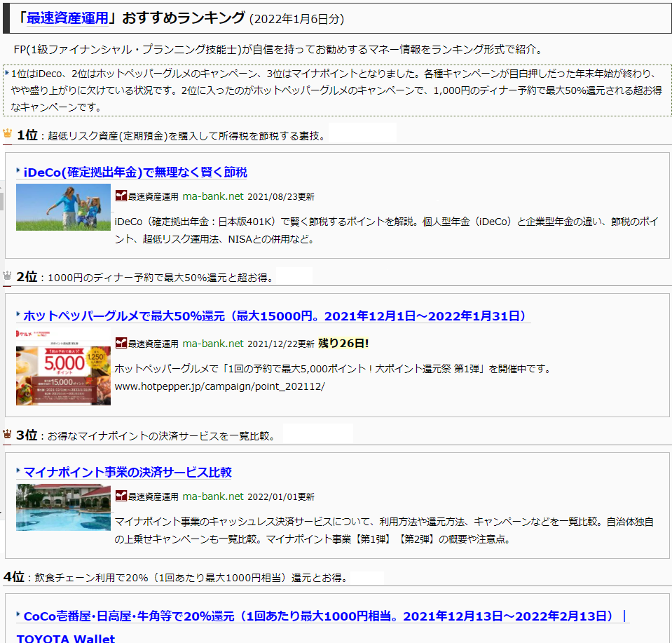
Task: Click the (2022年1月6日分) date in the title
Action: coord(296,20)
